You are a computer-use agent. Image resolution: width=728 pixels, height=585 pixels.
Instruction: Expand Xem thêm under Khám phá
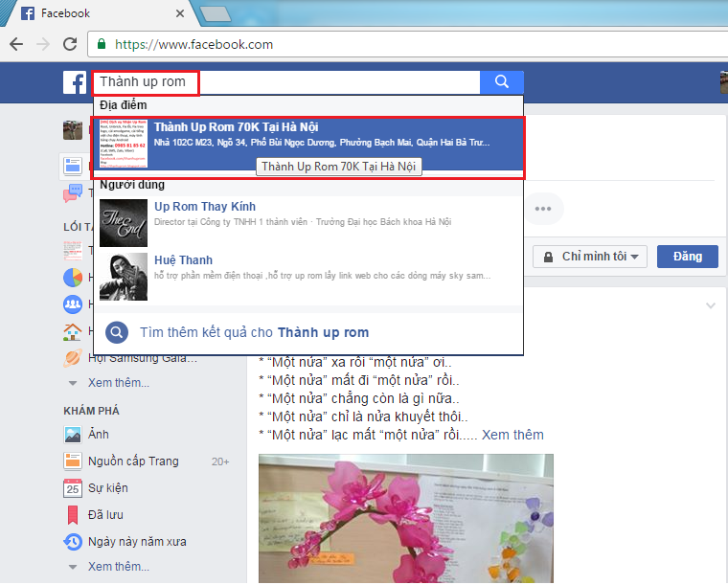pyautogui.click(x=118, y=566)
